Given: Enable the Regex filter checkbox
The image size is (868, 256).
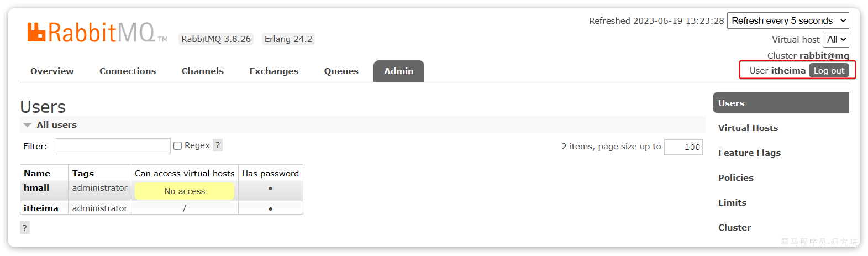Looking at the screenshot, I should click(x=178, y=146).
